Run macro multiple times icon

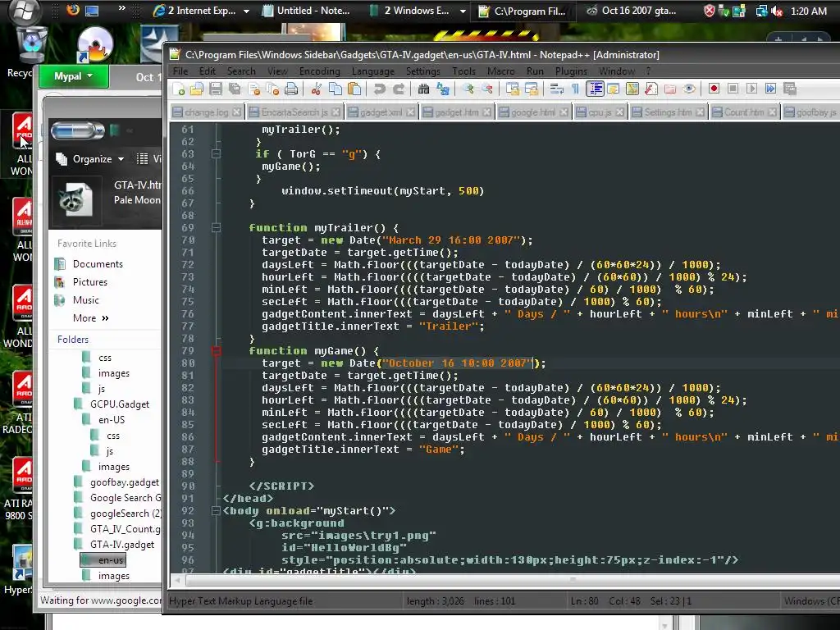[770, 89]
